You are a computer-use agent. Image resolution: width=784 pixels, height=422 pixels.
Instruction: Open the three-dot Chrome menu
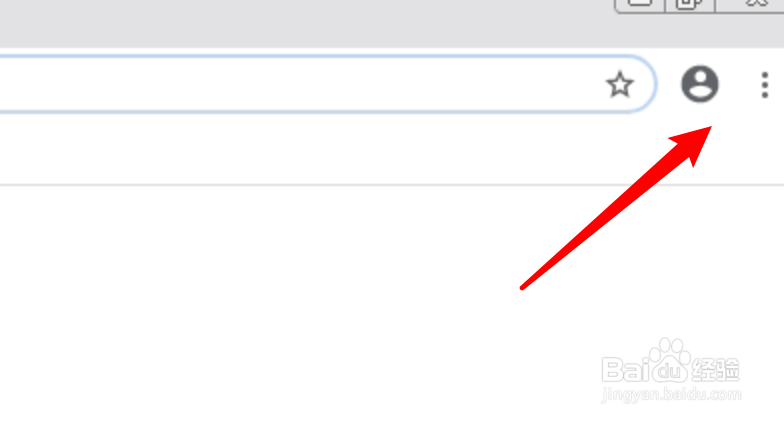pyautogui.click(x=764, y=85)
